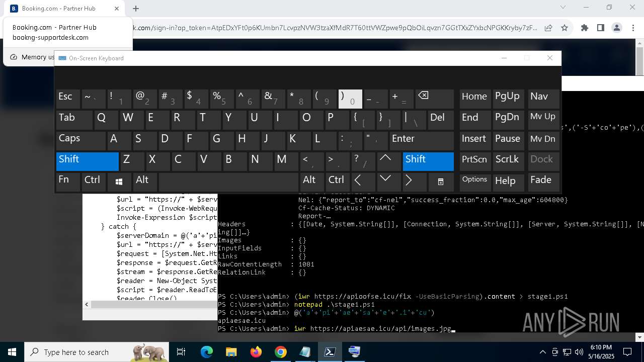Image resolution: width=644 pixels, height=362 pixels.
Task: Click the browser page scrollbar down arrow
Action: point(639,337)
